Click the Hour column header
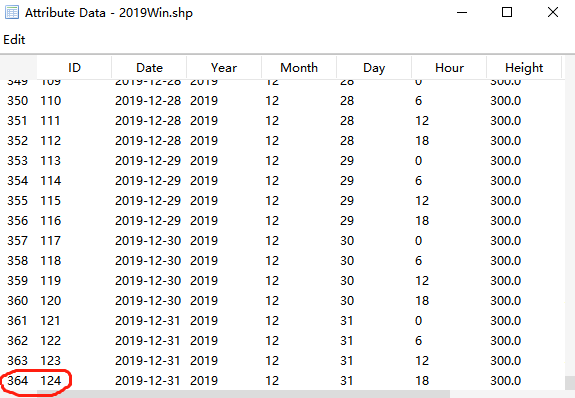The image size is (575, 398). (x=449, y=67)
